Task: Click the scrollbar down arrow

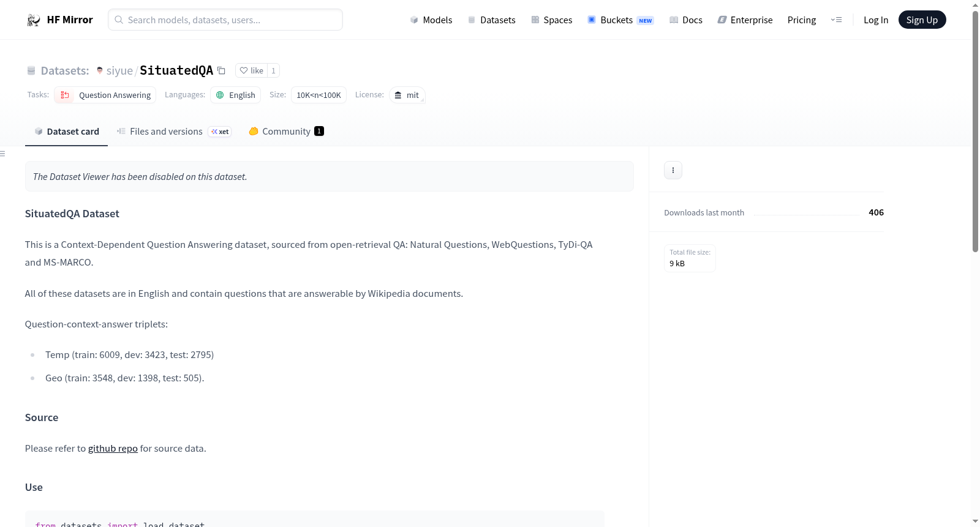Action: click(975, 521)
